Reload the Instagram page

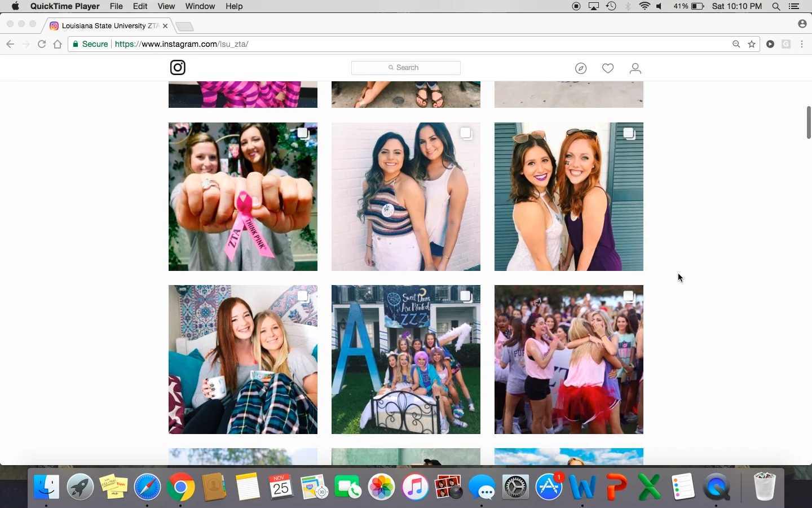tap(41, 44)
